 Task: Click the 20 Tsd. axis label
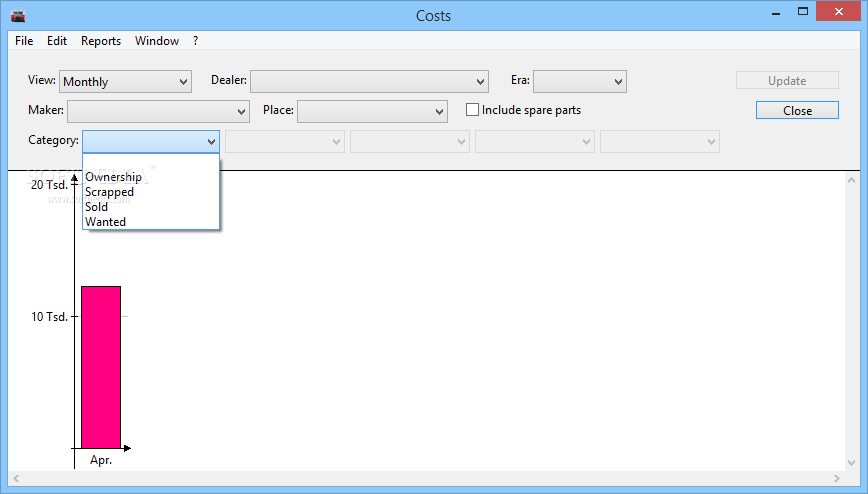click(x=49, y=185)
